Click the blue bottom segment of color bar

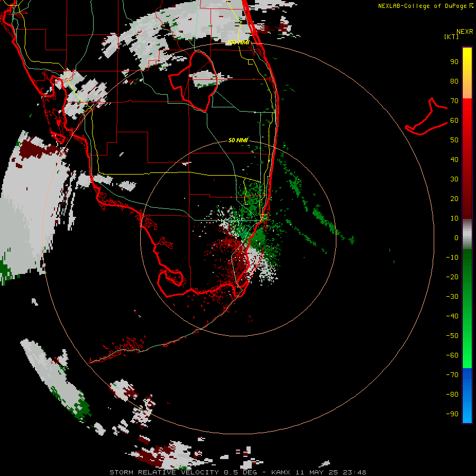467,396
